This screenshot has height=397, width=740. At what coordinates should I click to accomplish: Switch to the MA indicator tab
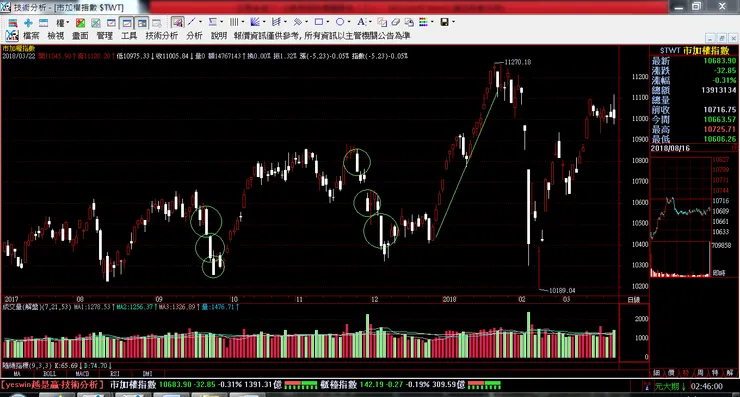tap(17, 373)
